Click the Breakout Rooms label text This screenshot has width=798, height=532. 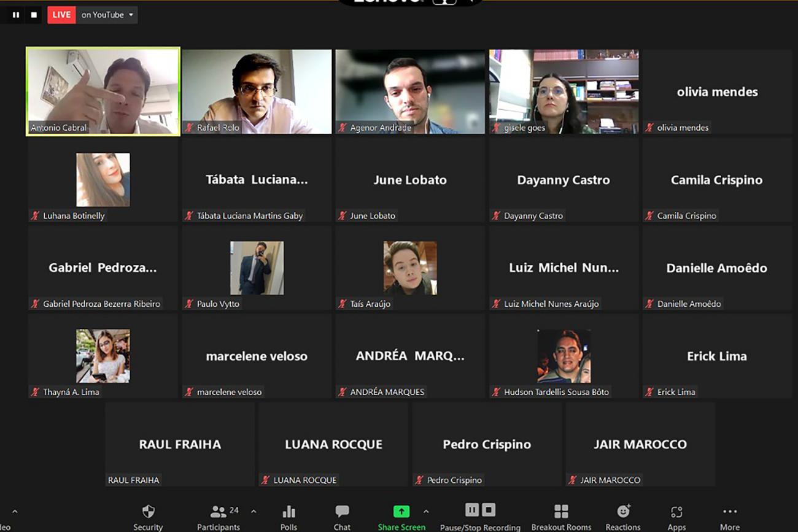(561, 527)
